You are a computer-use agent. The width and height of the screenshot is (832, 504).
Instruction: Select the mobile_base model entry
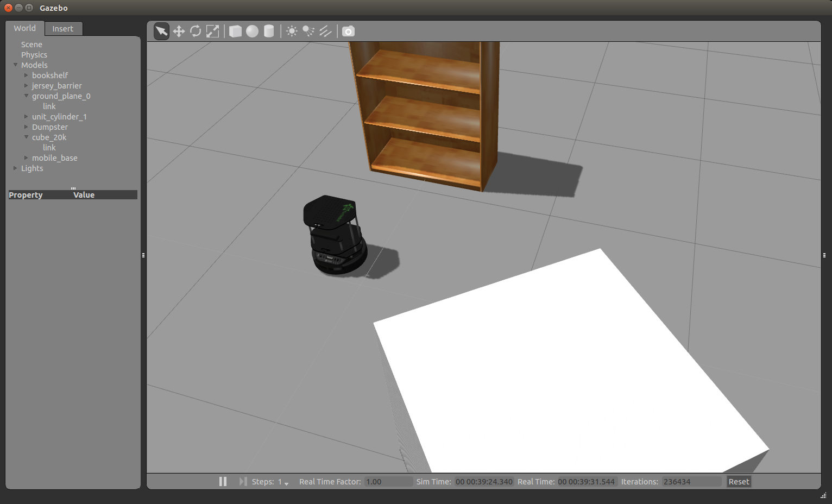point(55,158)
